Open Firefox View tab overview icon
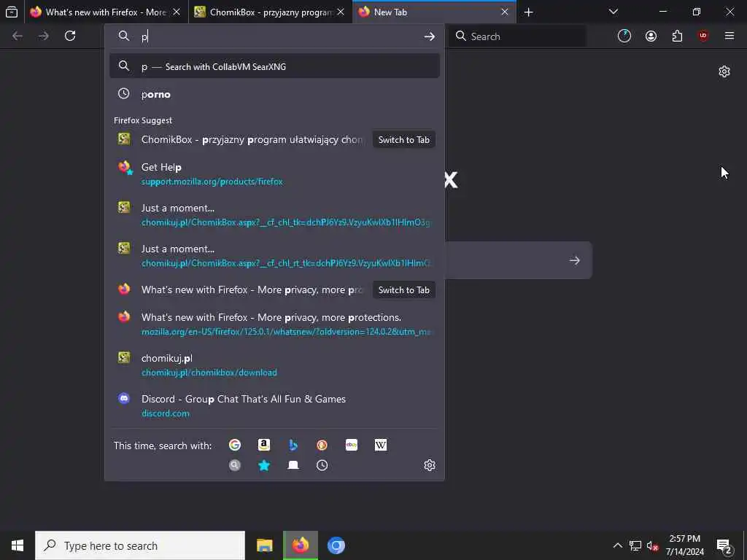 click(x=12, y=12)
